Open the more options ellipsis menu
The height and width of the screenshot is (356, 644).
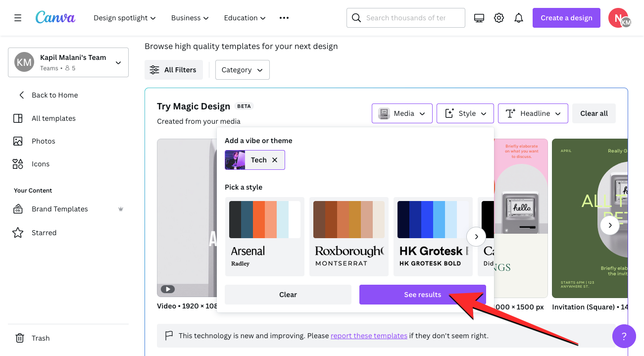pos(284,18)
